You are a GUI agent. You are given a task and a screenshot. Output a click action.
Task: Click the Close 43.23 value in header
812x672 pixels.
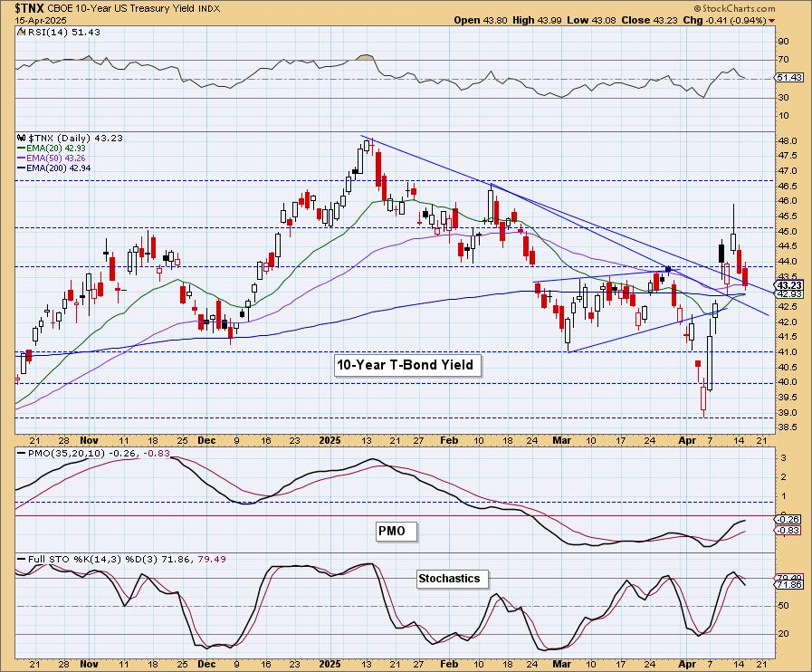tap(649, 20)
